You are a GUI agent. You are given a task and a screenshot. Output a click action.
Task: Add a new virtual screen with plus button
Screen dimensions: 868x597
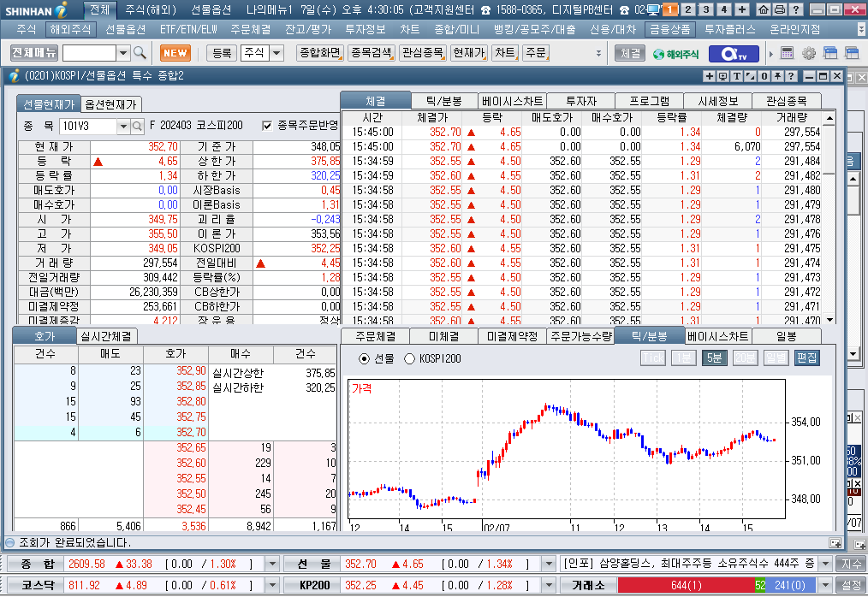pyautogui.click(x=742, y=9)
